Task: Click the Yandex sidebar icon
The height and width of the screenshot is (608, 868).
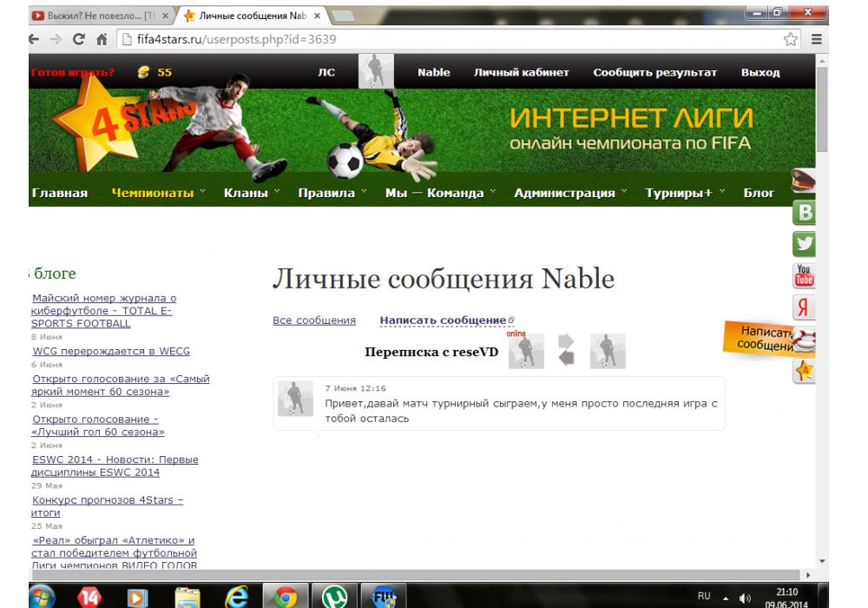Action: (805, 307)
